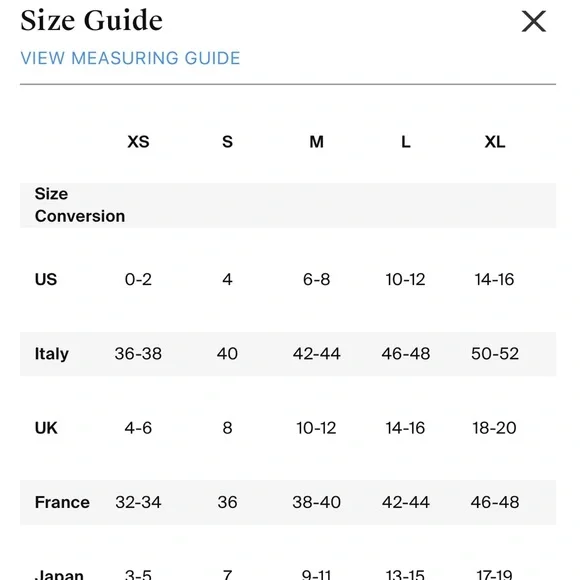Click the Japan row label
The image size is (580, 580).
pos(59,574)
